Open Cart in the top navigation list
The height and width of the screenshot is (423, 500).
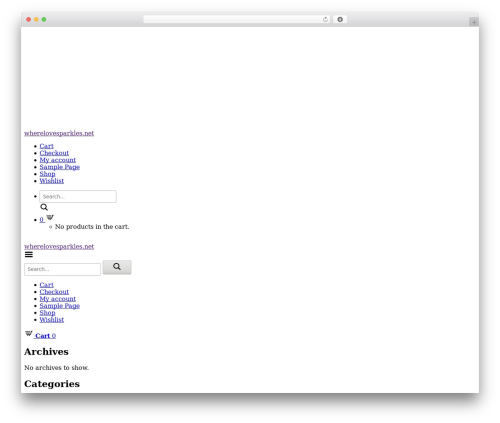[x=46, y=146]
